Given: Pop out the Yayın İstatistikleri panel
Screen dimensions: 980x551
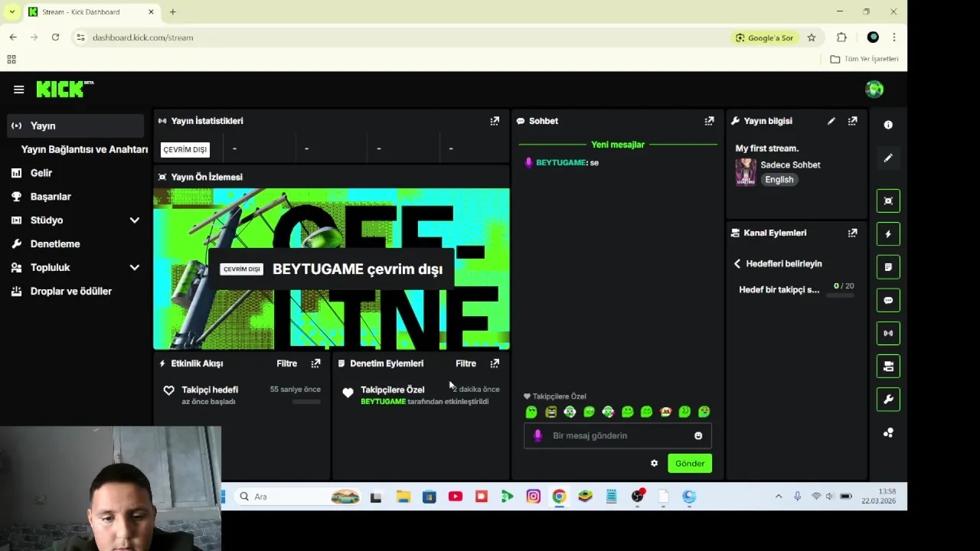Looking at the screenshot, I should [x=495, y=121].
